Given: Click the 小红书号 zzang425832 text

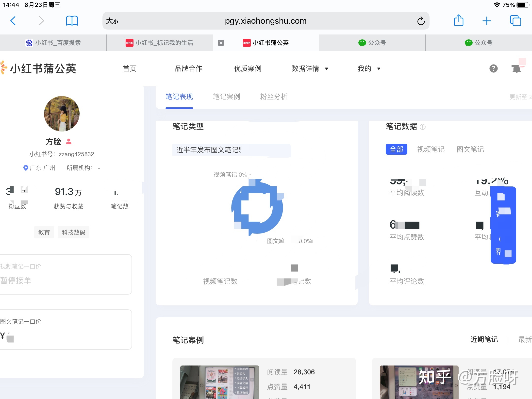Looking at the screenshot, I should click(x=62, y=154).
